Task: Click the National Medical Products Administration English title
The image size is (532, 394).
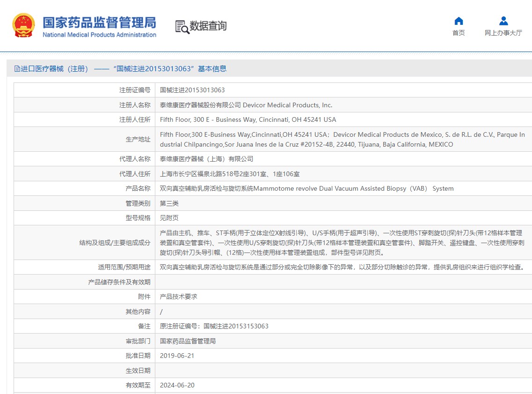Action: coord(99,35)
